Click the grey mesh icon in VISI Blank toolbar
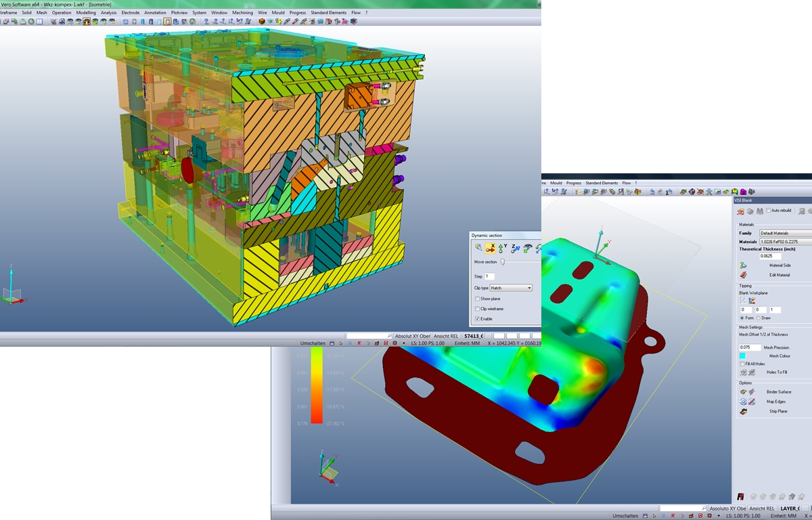The height and width of the screenshot is (520, 812). (x=750, y=211)
